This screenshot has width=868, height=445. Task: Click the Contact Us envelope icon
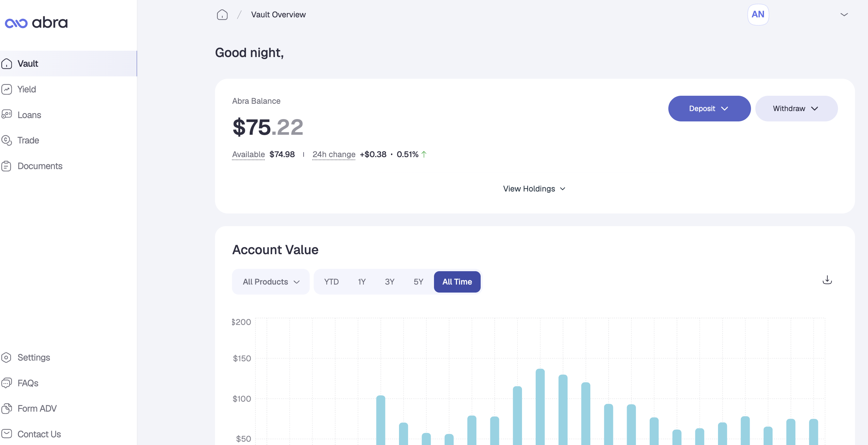pyautogui.click(x=7, y=434)
